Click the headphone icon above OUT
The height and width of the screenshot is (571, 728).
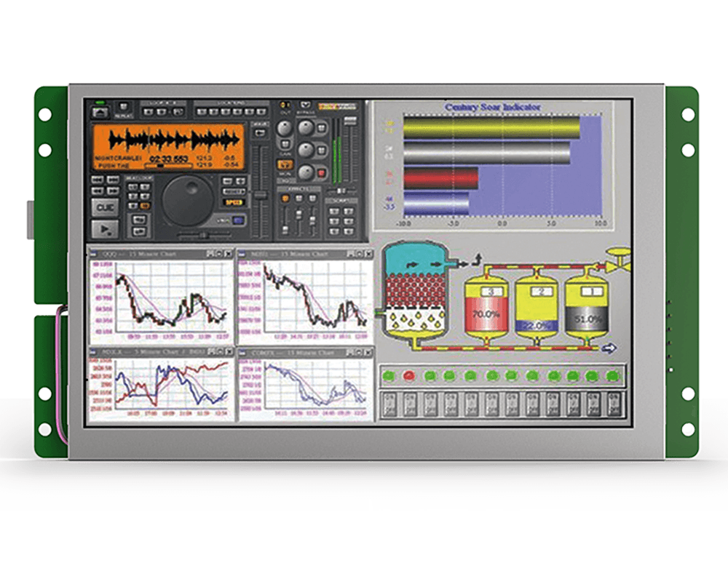[x=285, y=105]
